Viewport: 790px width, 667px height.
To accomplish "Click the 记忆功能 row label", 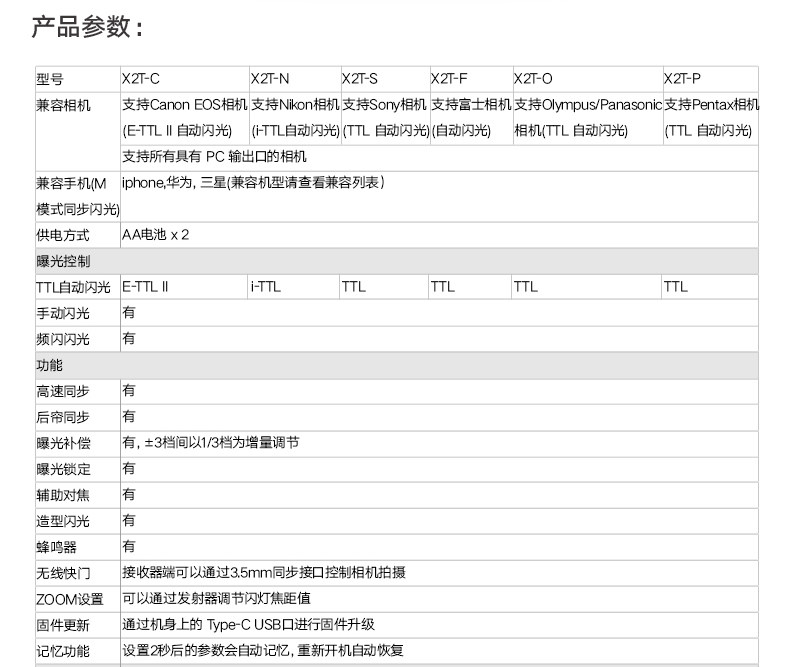I will click(x=63, y=651).
